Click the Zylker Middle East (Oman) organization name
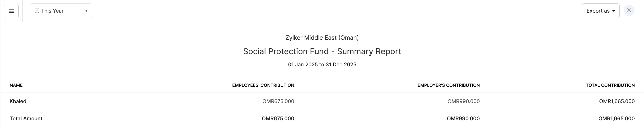The height and width of the screenshot is (130, 644). (x=322, y=38)
